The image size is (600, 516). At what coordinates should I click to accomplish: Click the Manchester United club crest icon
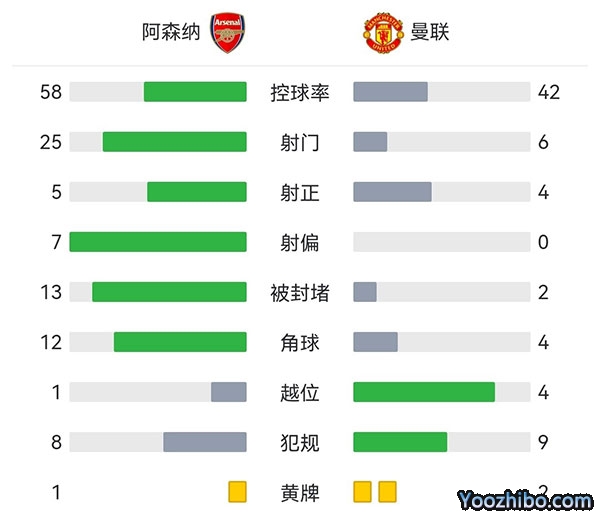click(x=381, y=32)
